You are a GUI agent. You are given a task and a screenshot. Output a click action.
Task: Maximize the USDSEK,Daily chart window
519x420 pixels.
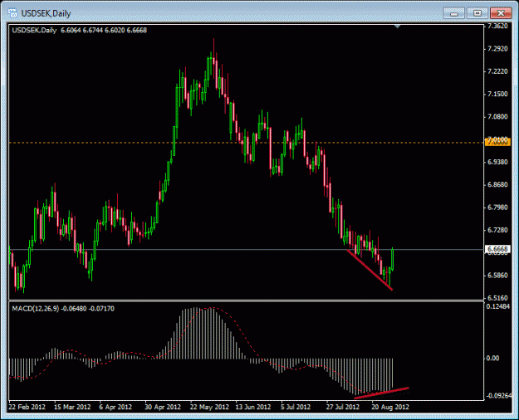pyautogui.click(x=477, y=13)
